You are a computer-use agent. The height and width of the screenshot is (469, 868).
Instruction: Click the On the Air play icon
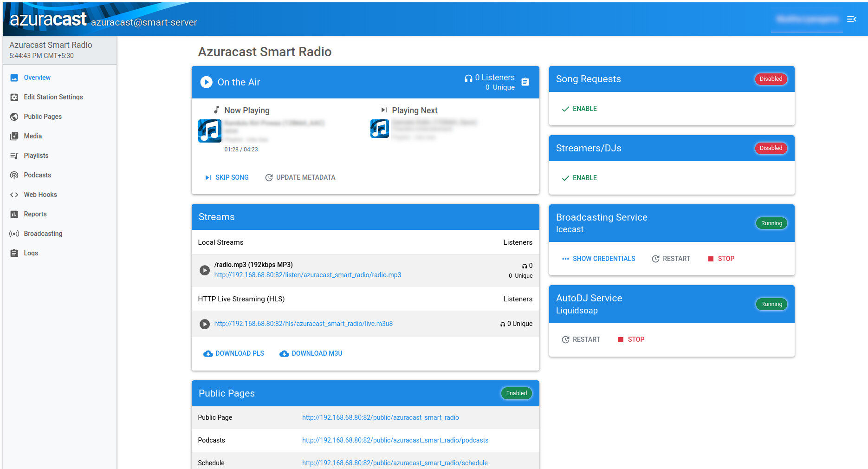click(x=206, y=82)
